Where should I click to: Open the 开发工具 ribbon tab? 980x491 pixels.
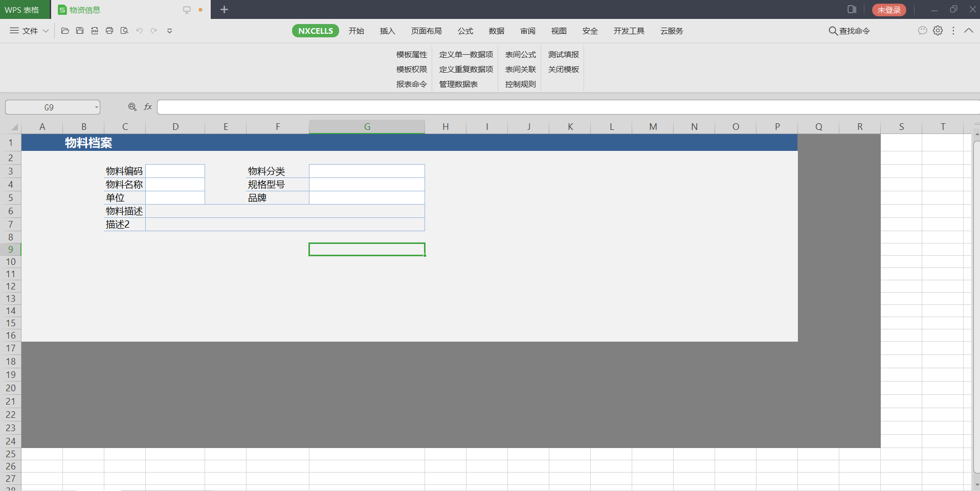pyautogui.click(x=629, y=31)
